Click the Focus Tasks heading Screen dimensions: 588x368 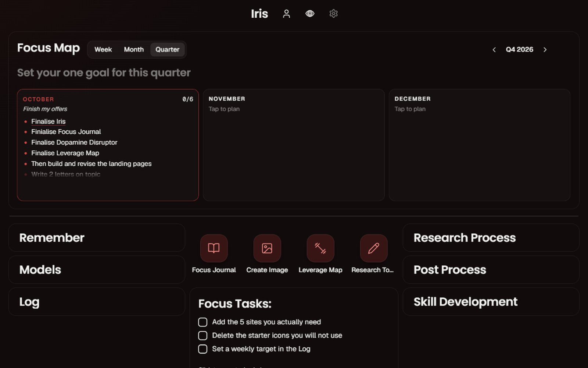point(235,304)
